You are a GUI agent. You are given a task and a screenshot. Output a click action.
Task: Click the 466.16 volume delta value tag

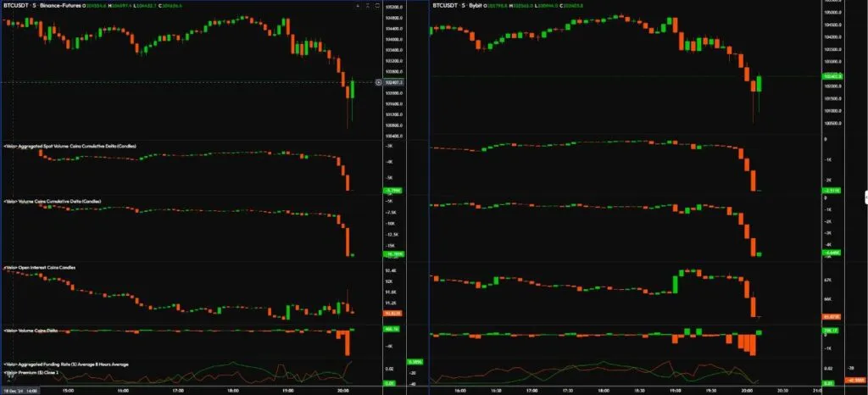click(392, 329)
